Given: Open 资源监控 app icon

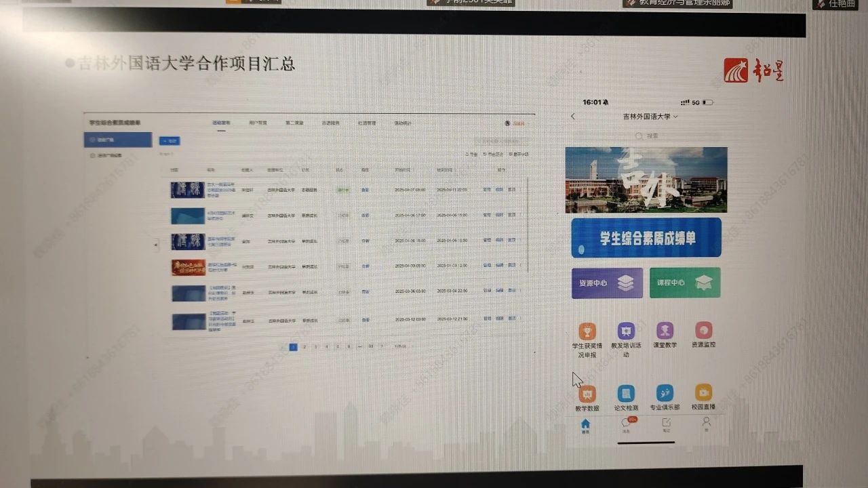Looking at the screenshot, I should coord(703,330).
